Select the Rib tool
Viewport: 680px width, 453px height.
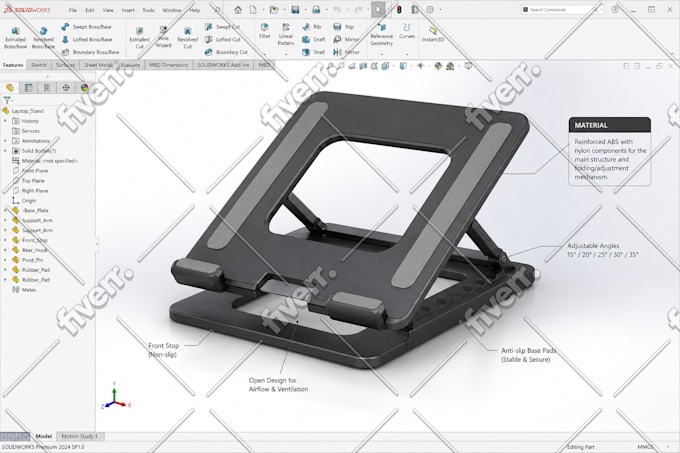click(x=311, y=27)
